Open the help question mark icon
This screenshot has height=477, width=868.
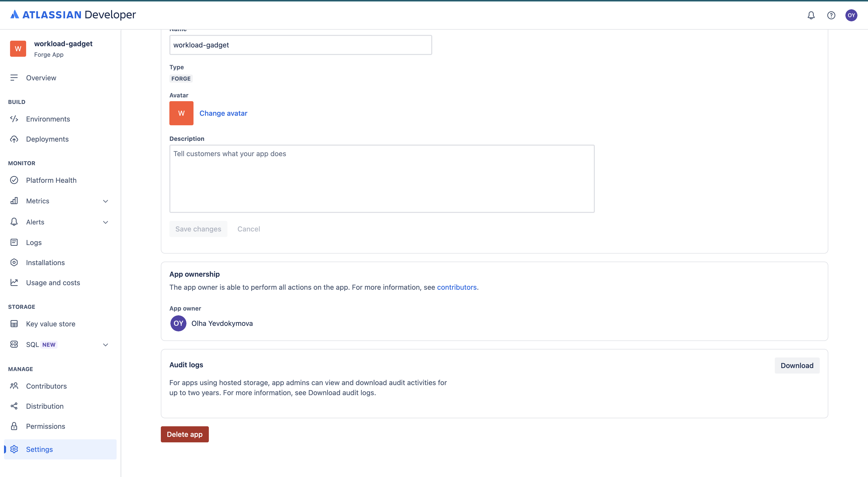click(x=831, y=15)
